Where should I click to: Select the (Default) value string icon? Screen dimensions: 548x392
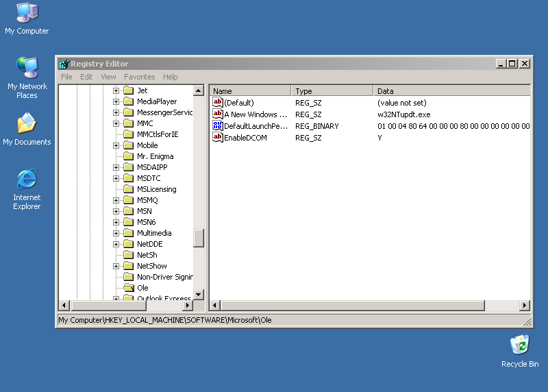coord(217,103)
